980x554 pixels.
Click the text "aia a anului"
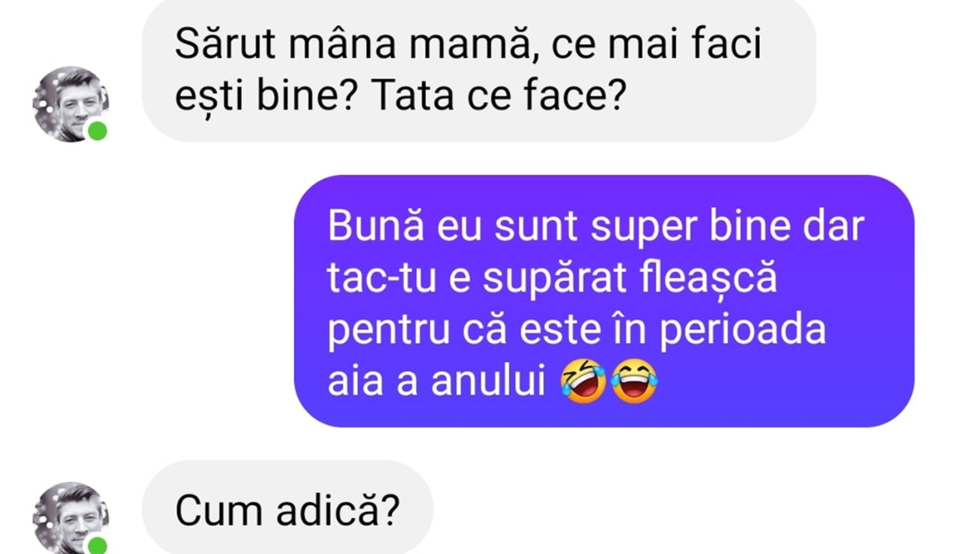[x=436, y=382]
